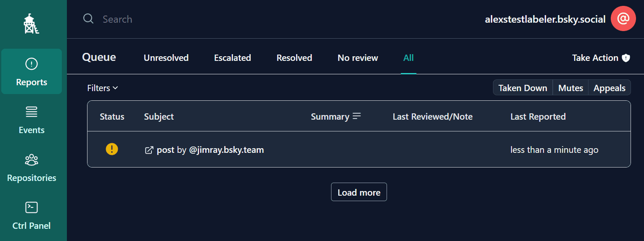Switch to the Unresolved queue tab
This screenshot has width=644, height=241.
pyautogui.click(x=166, y=58)
